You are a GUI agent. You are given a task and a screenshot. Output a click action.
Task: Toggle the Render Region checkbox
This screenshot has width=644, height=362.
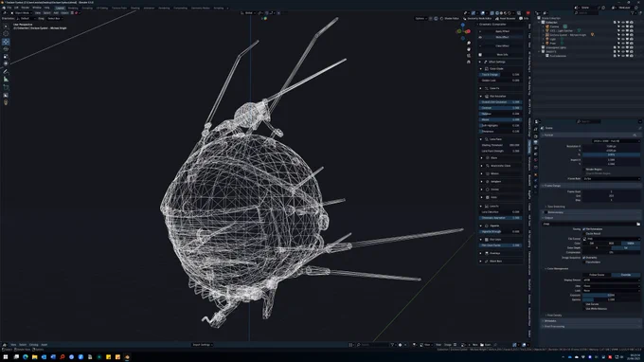[x=584, y=170]
